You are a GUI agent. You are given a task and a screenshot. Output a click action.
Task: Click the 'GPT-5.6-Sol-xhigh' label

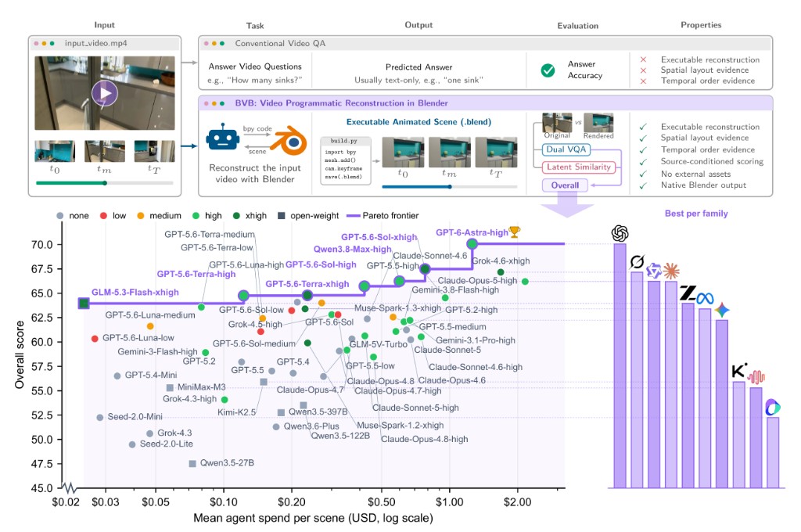coord(379,237)
